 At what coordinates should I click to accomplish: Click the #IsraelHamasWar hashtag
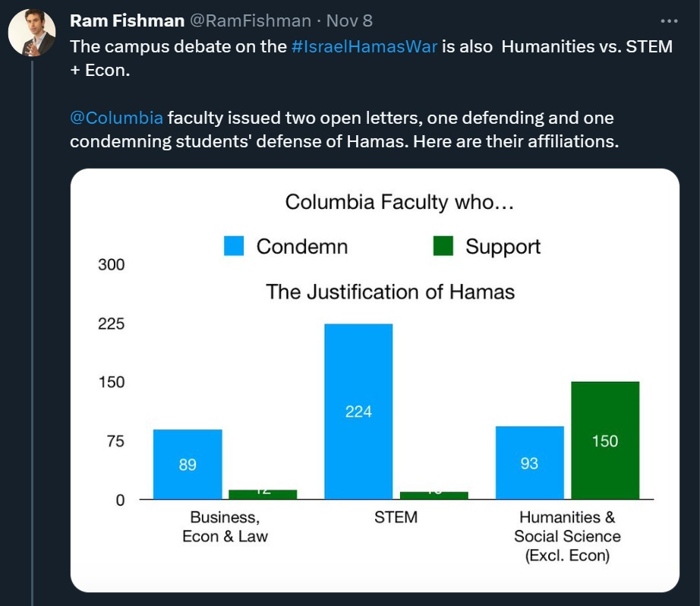(x=364, y=46)
